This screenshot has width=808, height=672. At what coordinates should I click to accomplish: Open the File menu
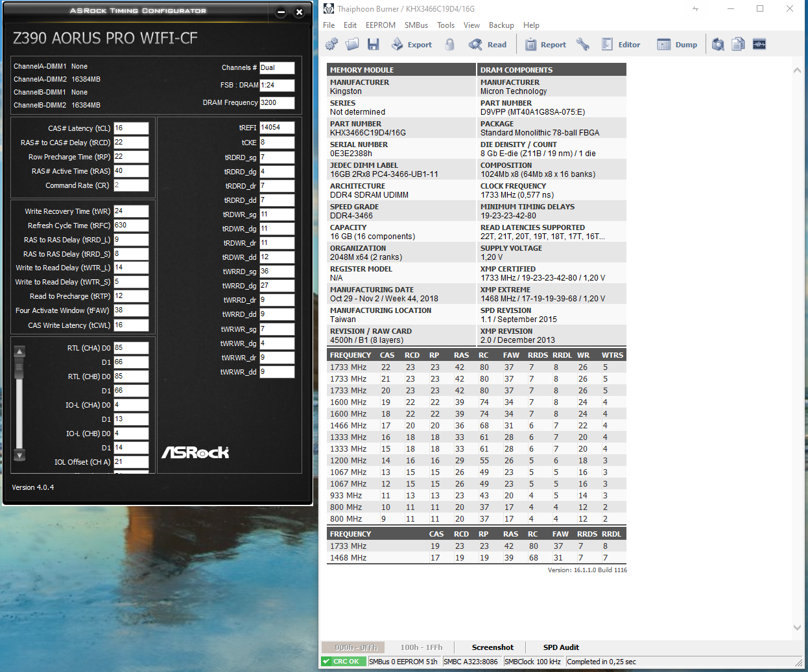click(329, 25)
